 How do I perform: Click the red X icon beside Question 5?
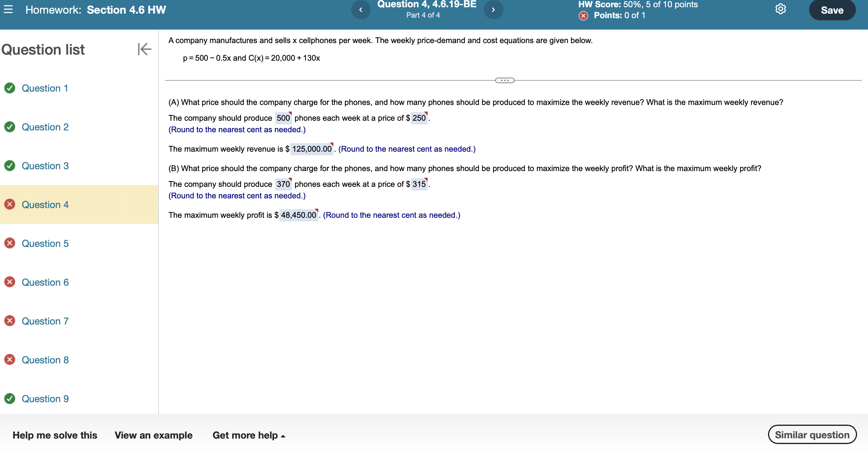coord(10,243)
